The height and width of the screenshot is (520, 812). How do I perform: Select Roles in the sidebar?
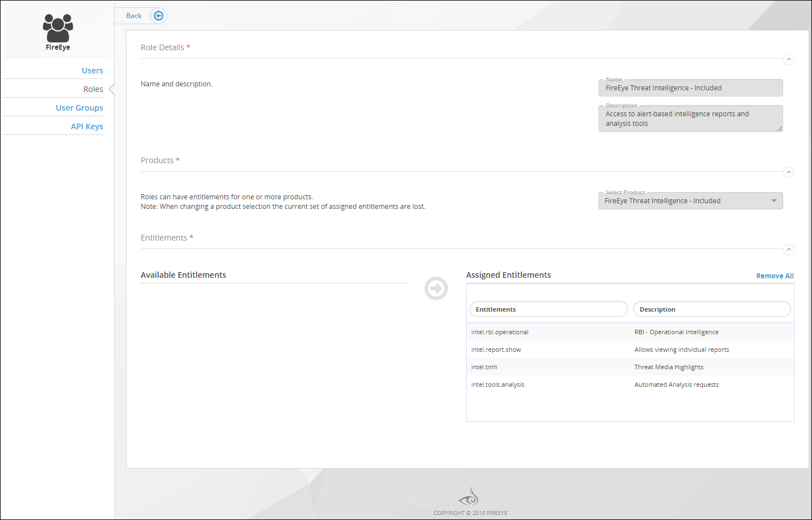93,89
